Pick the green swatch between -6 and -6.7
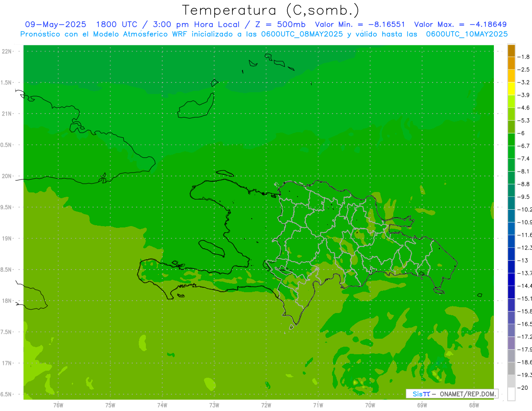 (x=511, y=140)
